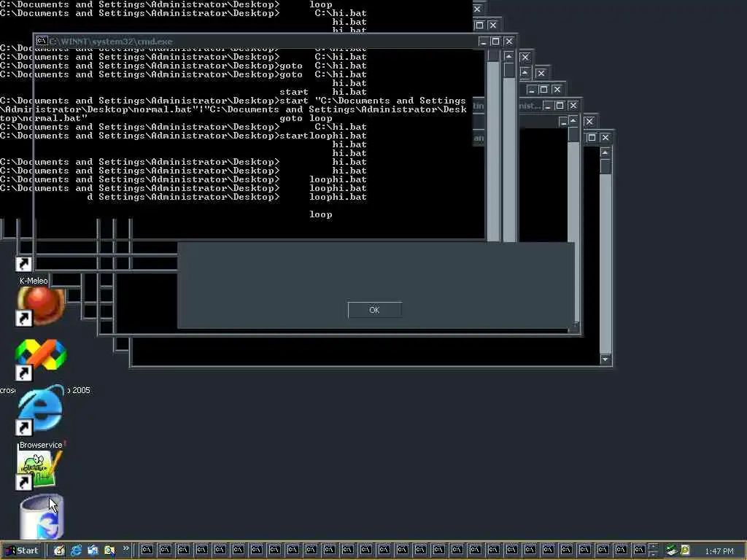Click the scroll-up arrow of the rightmost cmd window
747x560 pixels.
[605, 152]
